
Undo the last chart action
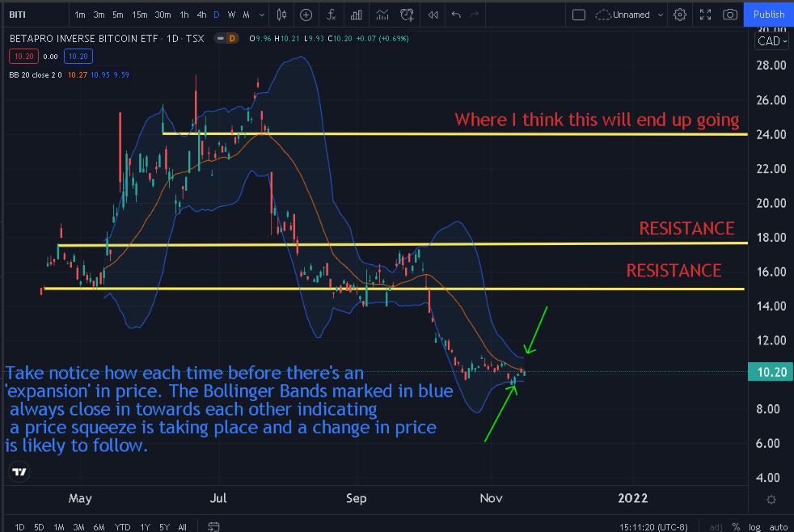click(x=456, y=15)
